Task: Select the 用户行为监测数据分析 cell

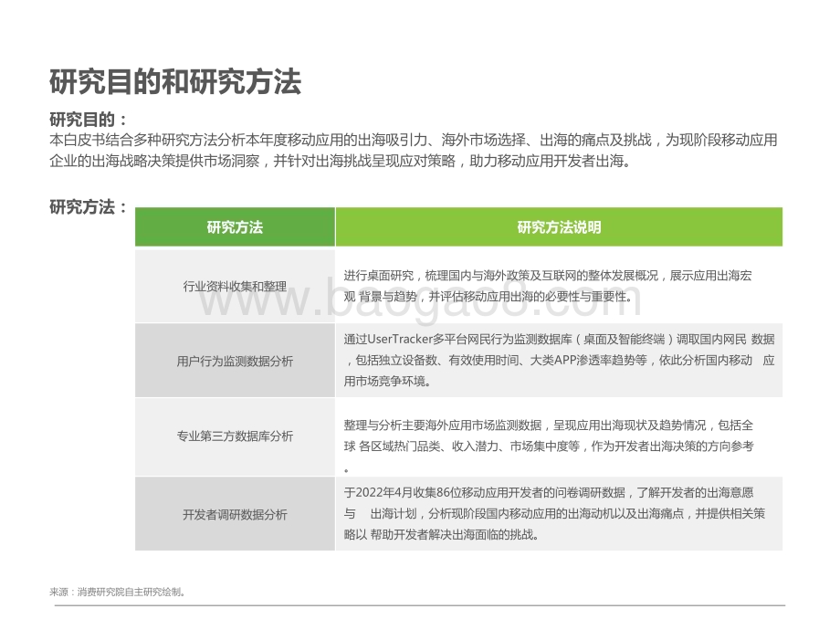Action: click(236, 361)
